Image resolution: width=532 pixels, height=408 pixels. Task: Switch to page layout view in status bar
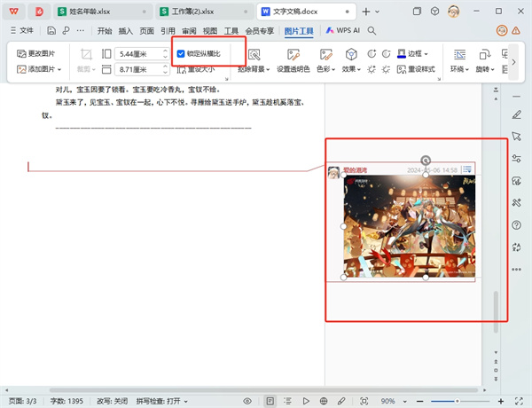coord(270,401)
